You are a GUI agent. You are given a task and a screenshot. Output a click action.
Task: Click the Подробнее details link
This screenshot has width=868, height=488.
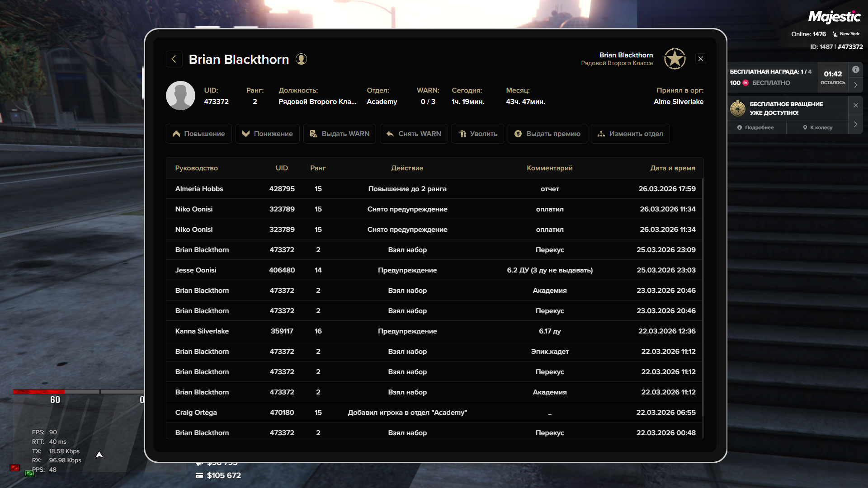(756, 127)
